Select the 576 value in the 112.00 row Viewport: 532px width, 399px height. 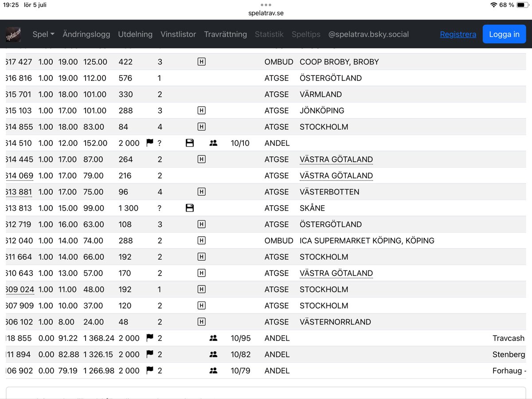click(125, 78)
